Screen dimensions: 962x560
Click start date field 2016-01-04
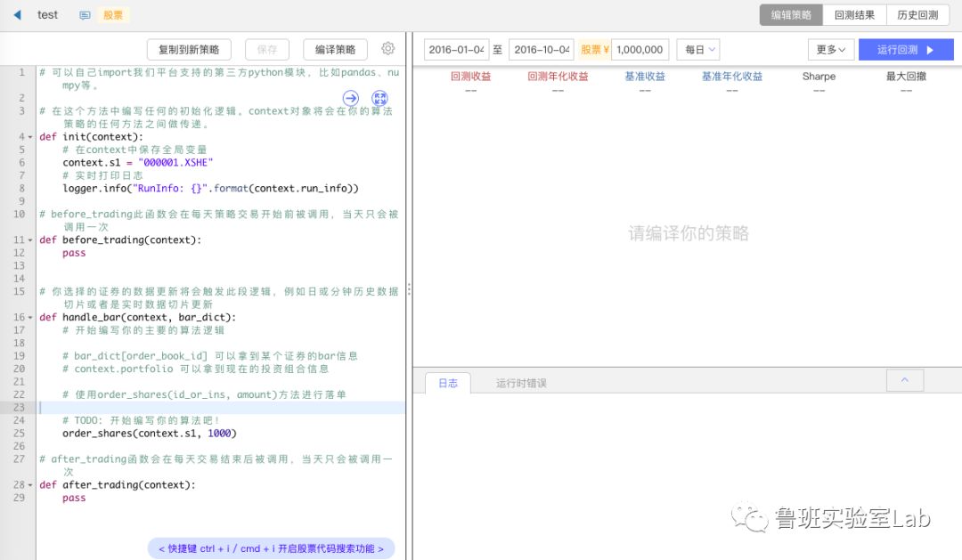point(456,50)
